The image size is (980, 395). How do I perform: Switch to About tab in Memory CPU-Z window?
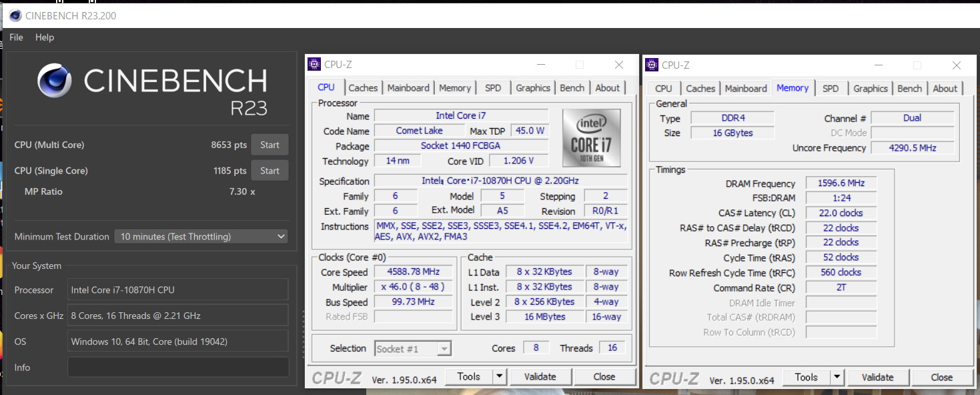tap(945, 89)
